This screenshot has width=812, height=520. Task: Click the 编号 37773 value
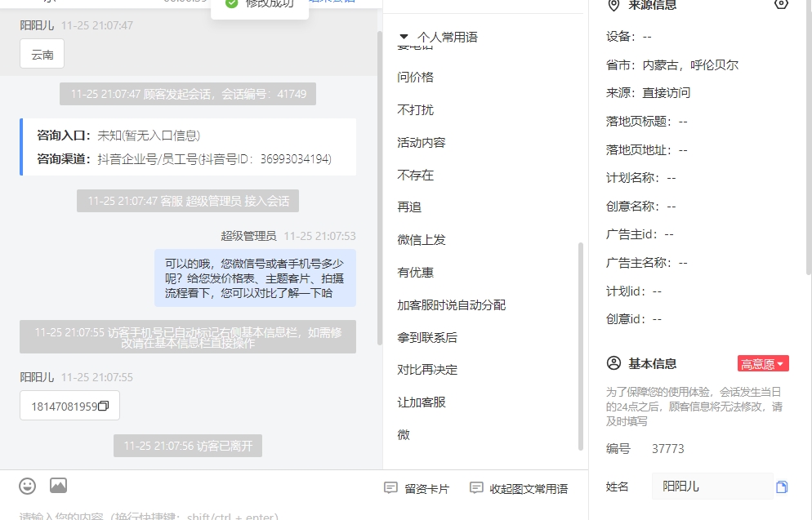pyautogui.click(x=667, y=449)
